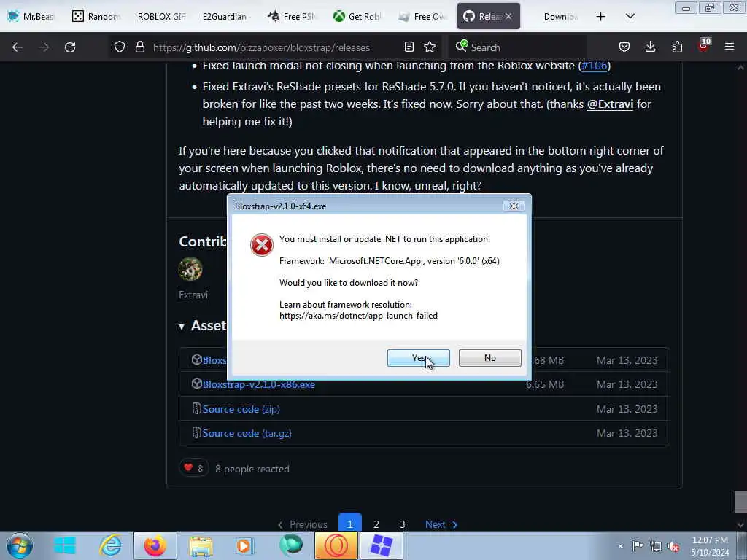Reload the GitHub releases page
The image size is (747, 560).
pyautogui.click(x=70, y=47)
